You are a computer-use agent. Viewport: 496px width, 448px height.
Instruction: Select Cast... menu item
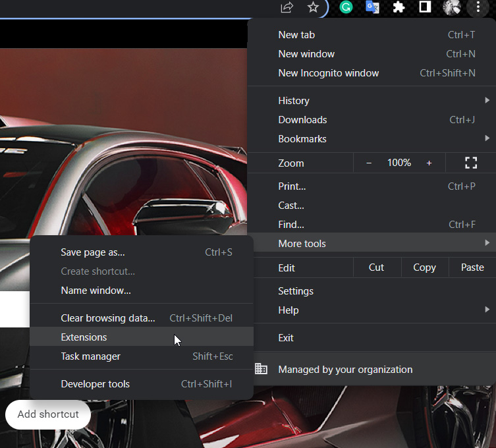(x=372, y=206)
